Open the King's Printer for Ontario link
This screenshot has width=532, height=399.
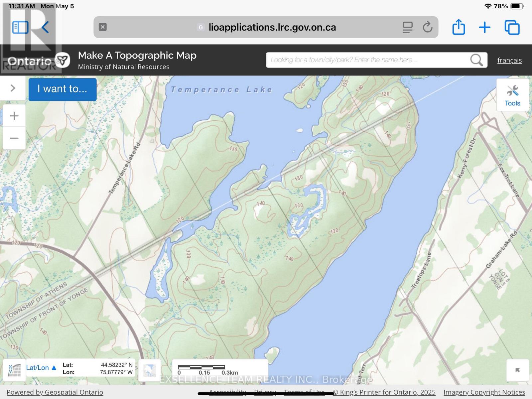coord(384,392)
